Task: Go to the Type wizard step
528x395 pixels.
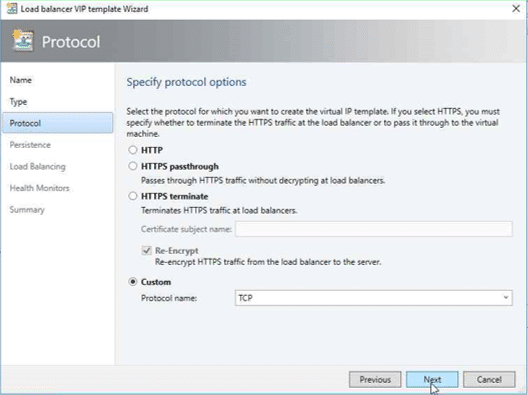Action: pyautogui.click(x=18, y=102)
